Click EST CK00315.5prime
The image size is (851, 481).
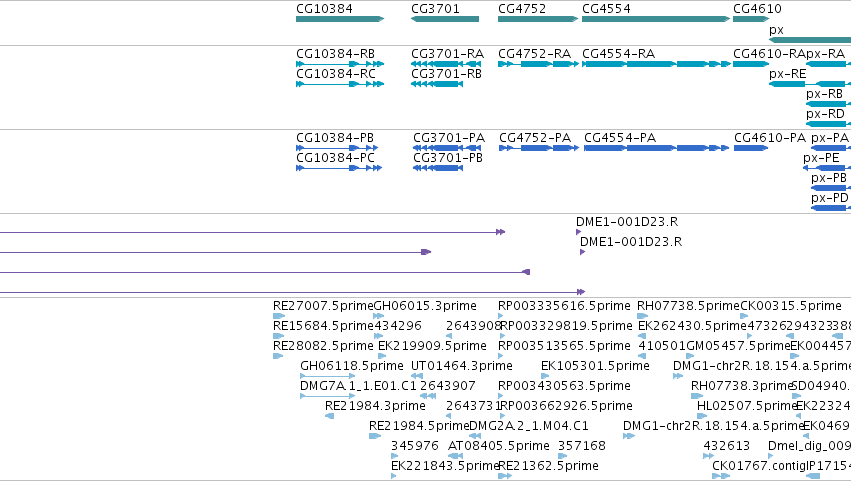[x=791, y=306]
